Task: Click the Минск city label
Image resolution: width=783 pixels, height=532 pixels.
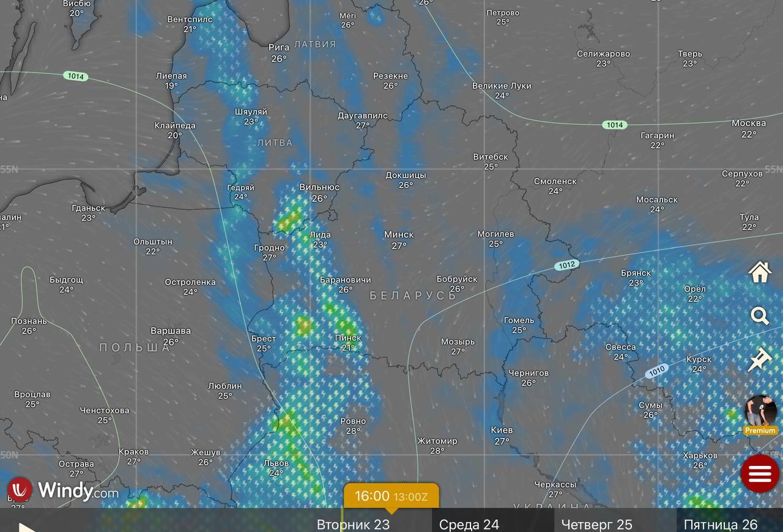Action: click(x=399, y=234)
